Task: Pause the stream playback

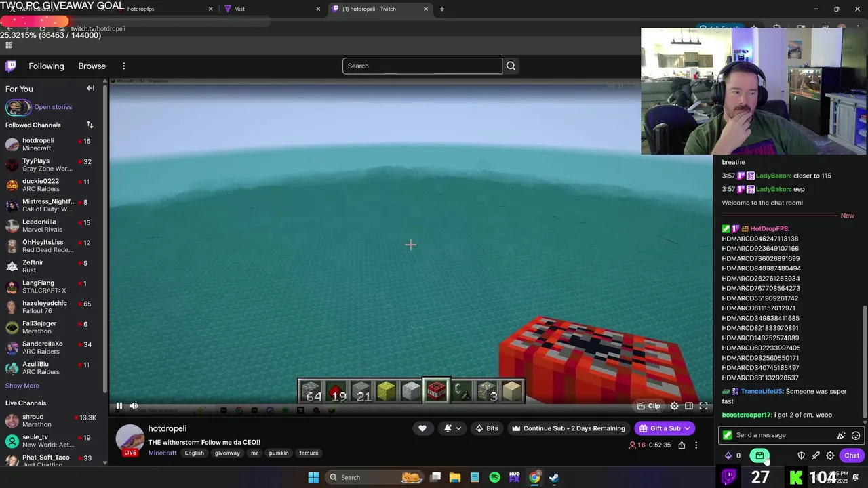Action: point(119,406)
